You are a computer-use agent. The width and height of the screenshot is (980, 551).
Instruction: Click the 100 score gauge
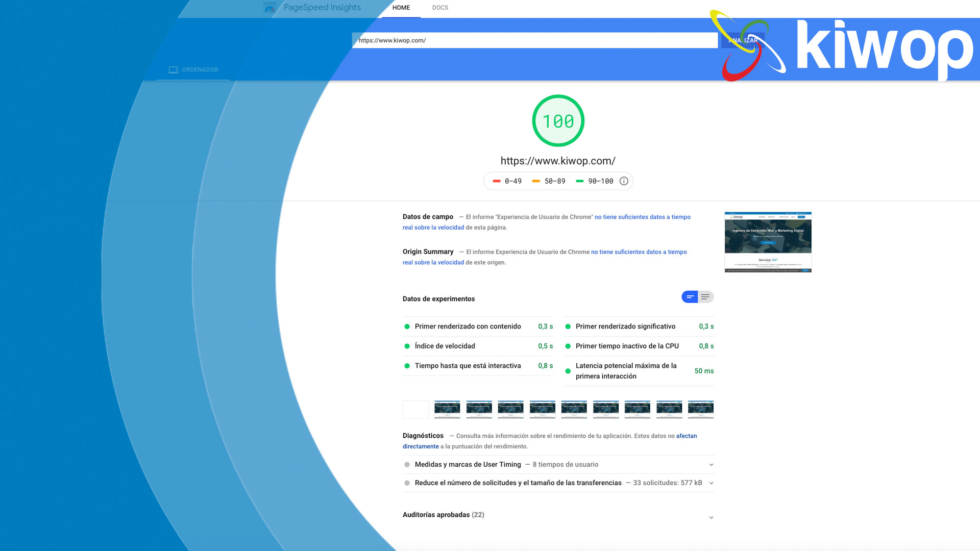coord(558,121)
